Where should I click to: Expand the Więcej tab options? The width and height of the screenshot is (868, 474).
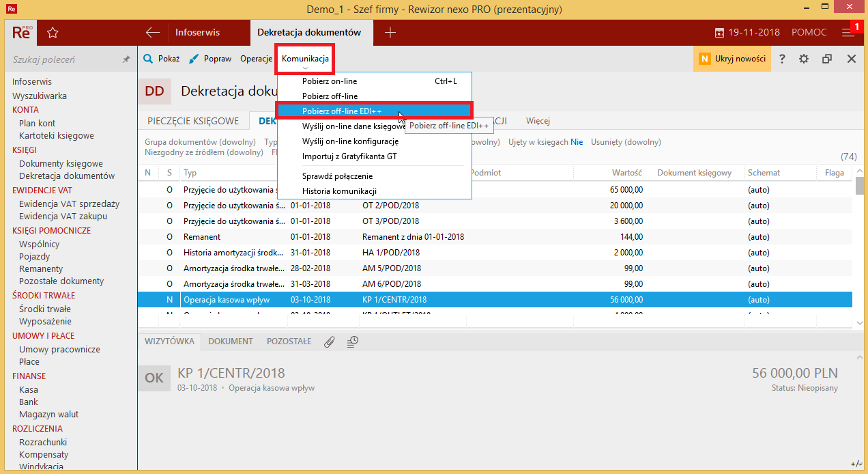(x=537, y=120)
